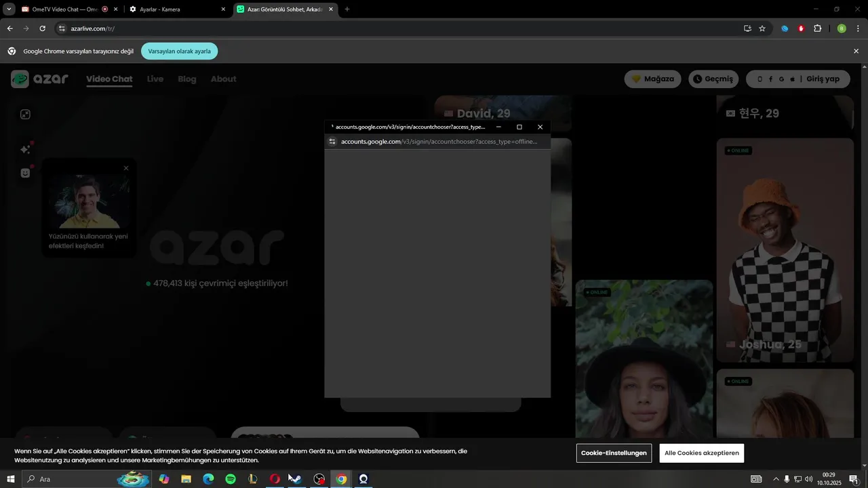The height and width of the screenshot is (488, 868).
Task: Open the About menu item
Action: coord(223,79)
